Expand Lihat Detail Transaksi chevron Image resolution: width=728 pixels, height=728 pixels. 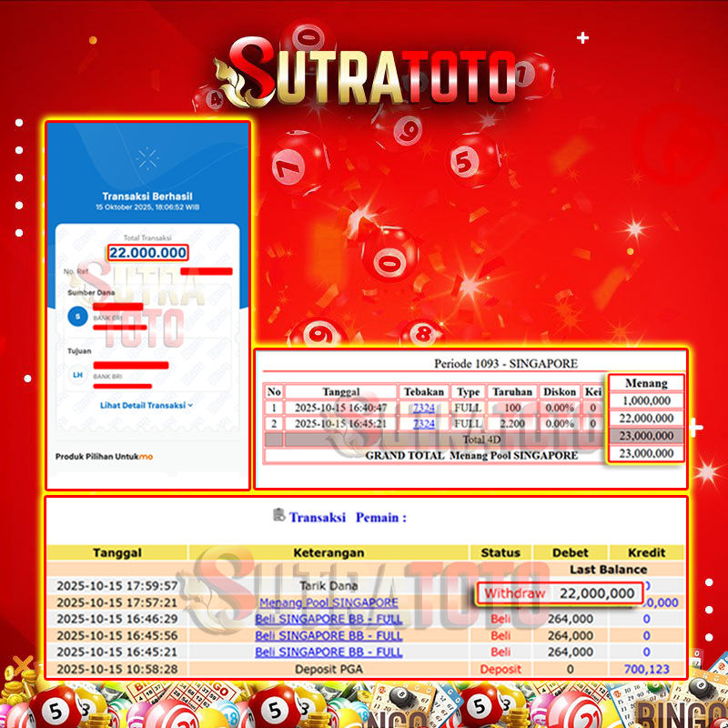pyautogui.click(x=190, y=405)
